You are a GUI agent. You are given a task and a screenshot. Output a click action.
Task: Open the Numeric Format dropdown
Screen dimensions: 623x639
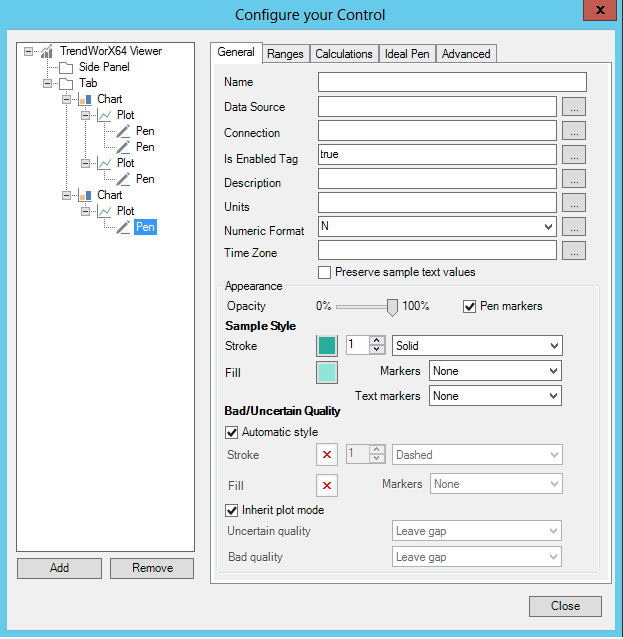point(437,228)
